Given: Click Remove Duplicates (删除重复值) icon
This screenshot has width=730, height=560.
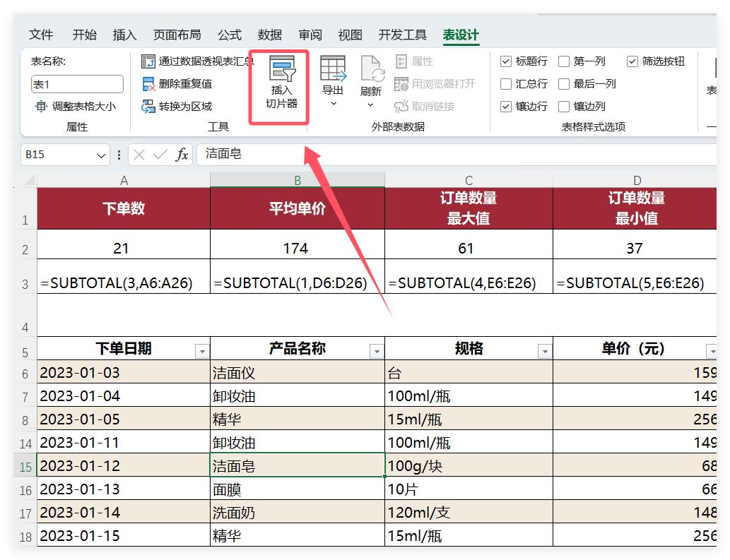Looking at the screenshot, I should pyautogui.click(x=148, y=84).
